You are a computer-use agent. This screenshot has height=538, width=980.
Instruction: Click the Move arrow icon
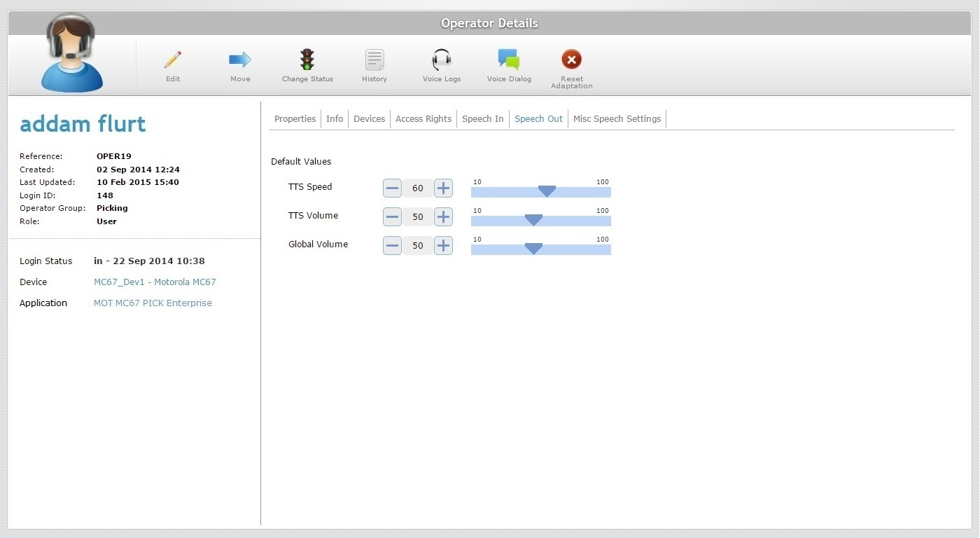[x=240, y=60]
